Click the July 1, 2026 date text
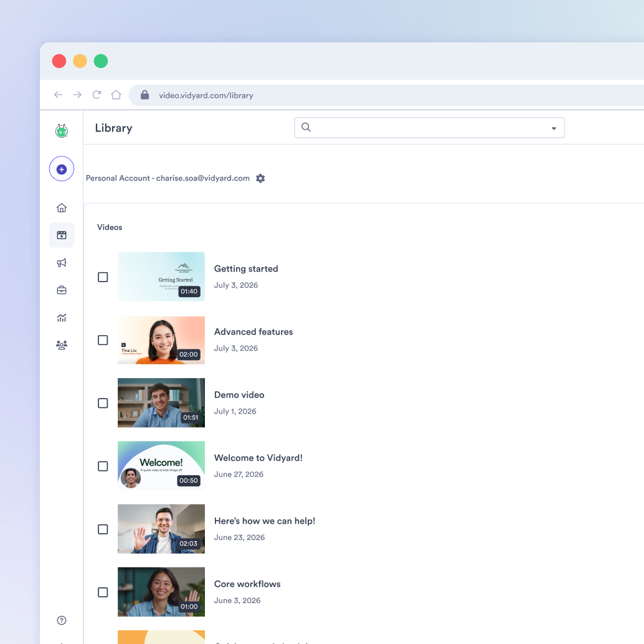This screenshot has height=644, width=644. point(235,411)
